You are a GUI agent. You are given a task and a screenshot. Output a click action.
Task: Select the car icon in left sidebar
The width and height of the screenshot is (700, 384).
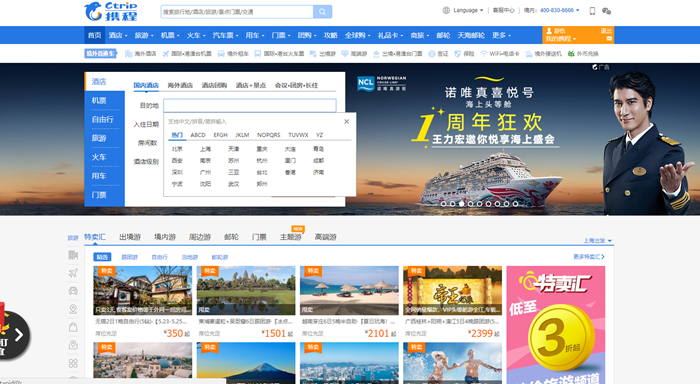73,291
